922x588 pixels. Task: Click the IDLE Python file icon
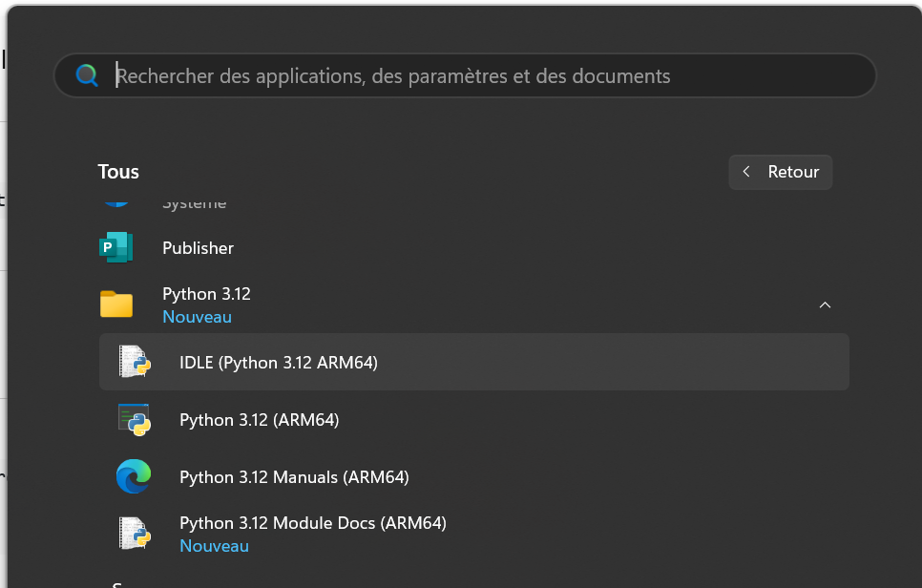pos(135,362)
